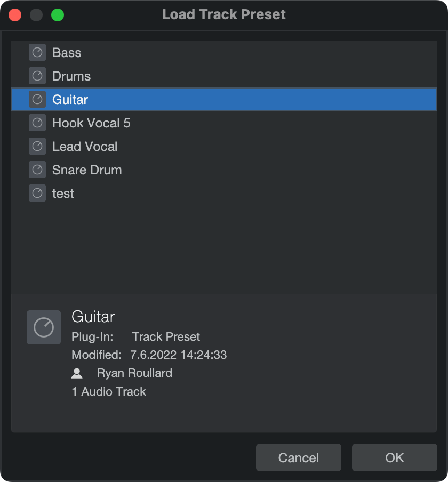Viewport: 448px width, 482px height.
Task: Click the 1 Audio Track label
Action: point(109,391)
